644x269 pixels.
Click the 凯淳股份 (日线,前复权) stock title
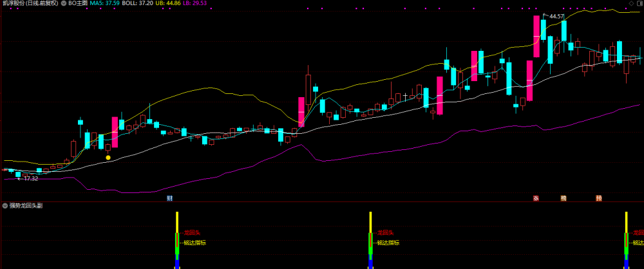pos(30,3)
